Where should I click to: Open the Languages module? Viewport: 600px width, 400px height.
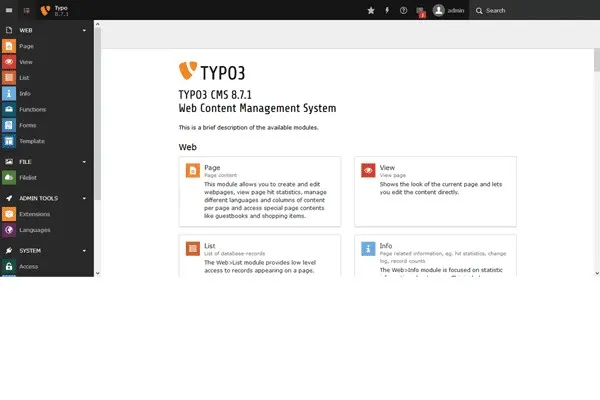[x=33, y=230]
